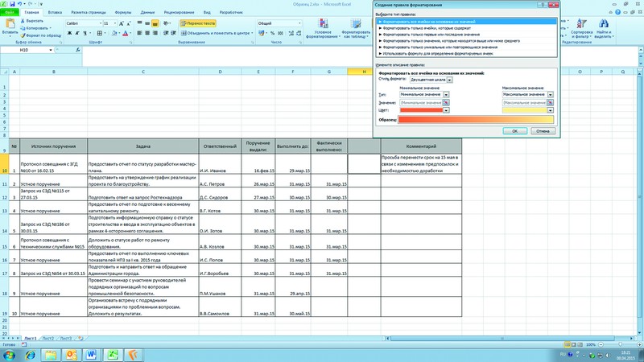644x362 pixels.
Task: Click the comma style 000 icon
Action: (x=280, y=33)
